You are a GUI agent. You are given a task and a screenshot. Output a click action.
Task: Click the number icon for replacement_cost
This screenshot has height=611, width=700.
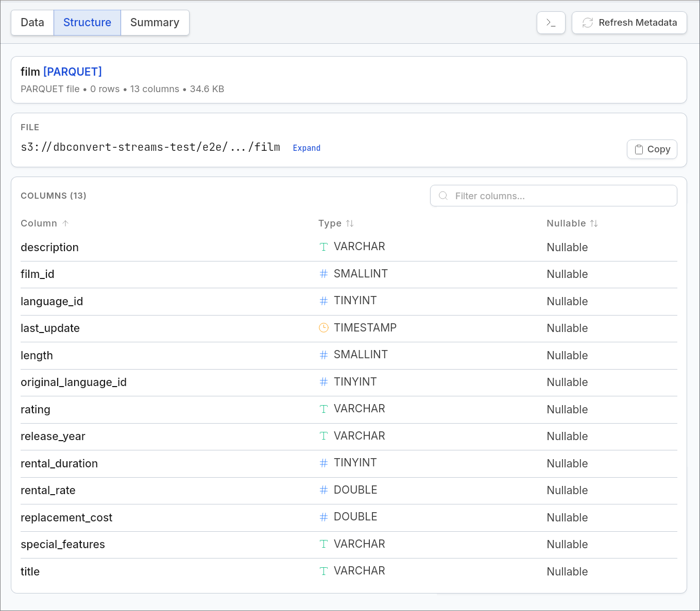323,517
